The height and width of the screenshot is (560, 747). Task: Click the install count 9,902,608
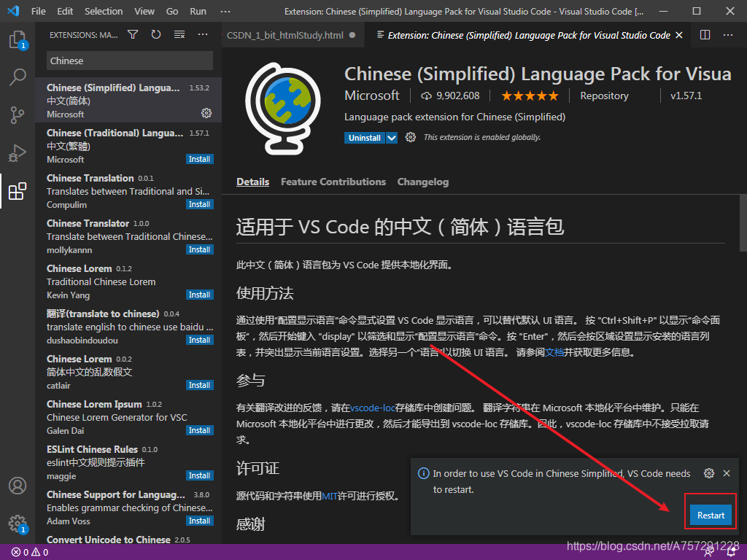click(450, 96)
